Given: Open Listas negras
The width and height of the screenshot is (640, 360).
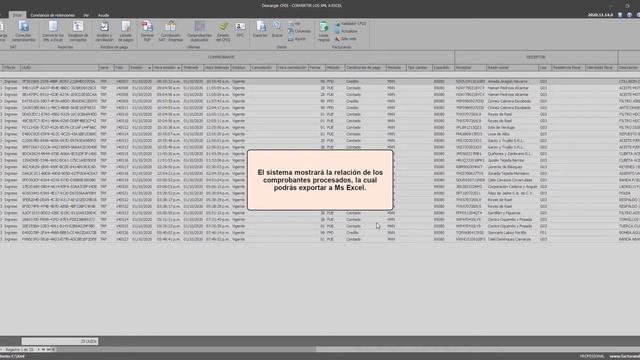Looking at the screenshot, I should point(324,31).
